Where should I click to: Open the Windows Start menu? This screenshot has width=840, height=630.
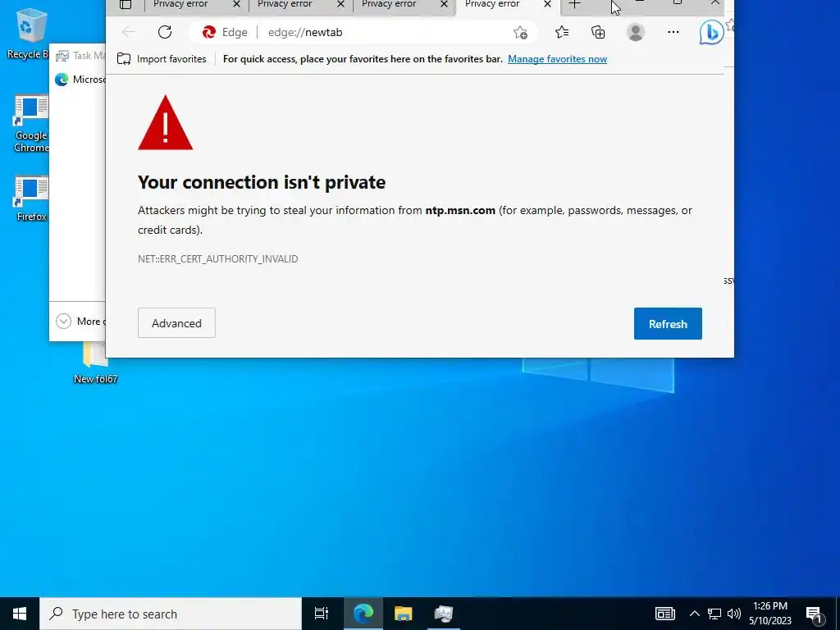coord(20,614)
